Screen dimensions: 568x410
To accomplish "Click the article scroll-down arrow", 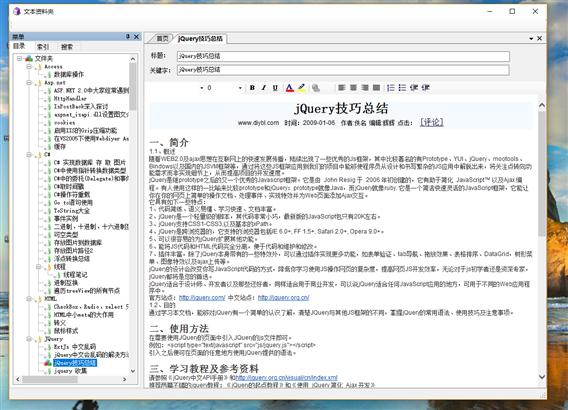I will [542, 377].
